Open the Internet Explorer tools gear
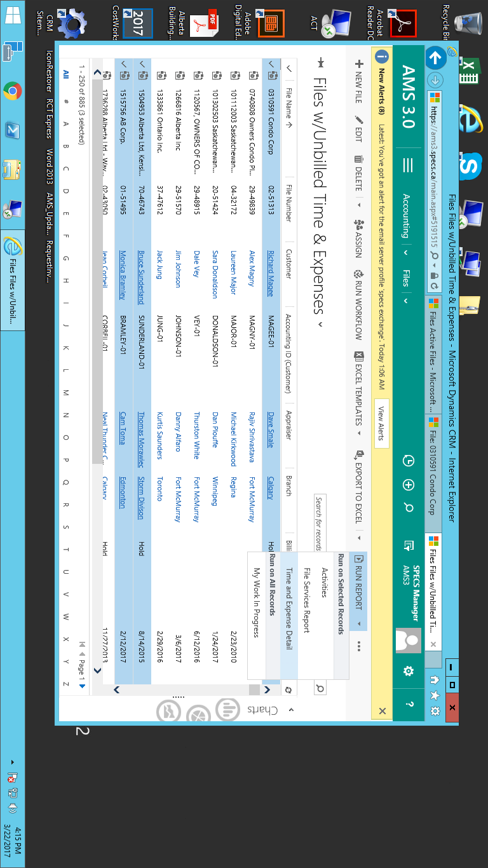Screen dimensions: 488x868 (435, 710)
